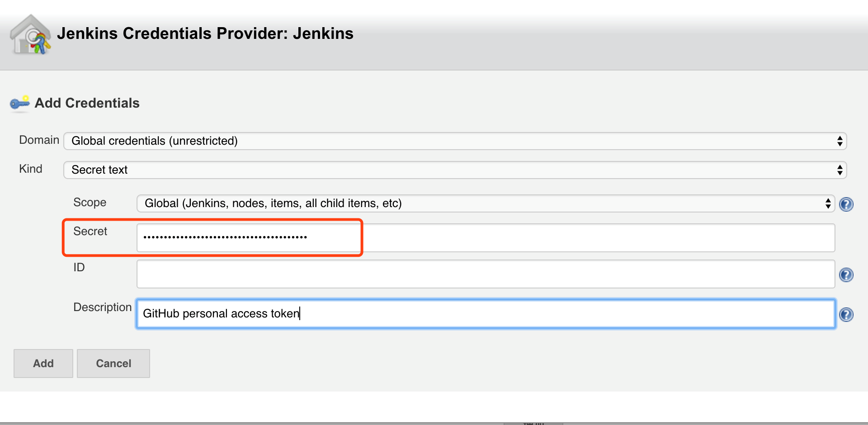The image size is (868, 425).
Task: Open help for the Scope field
Action: click(846, 204)
